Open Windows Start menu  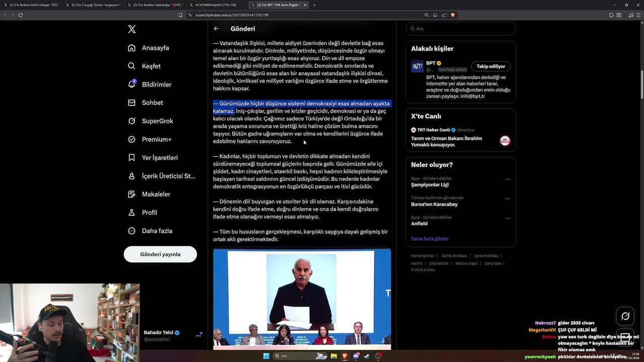[266, 356]
